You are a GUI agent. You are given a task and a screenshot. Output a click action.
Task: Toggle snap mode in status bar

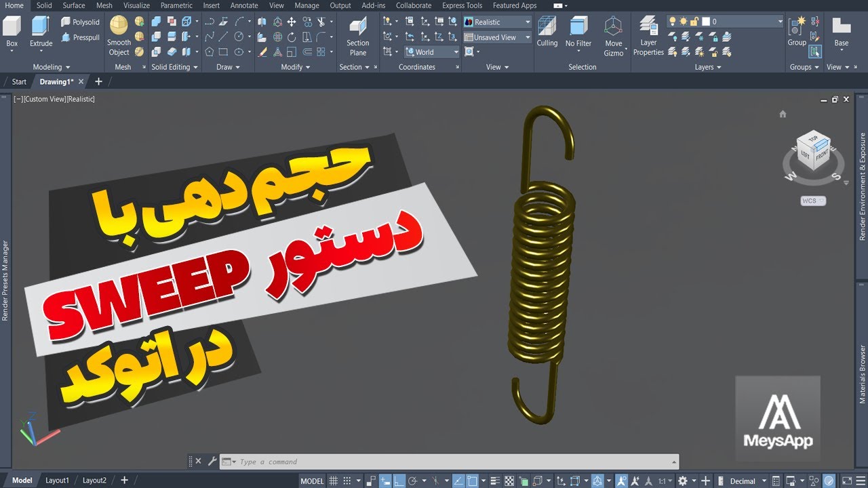pyautogui.click(x=348, y=481)
